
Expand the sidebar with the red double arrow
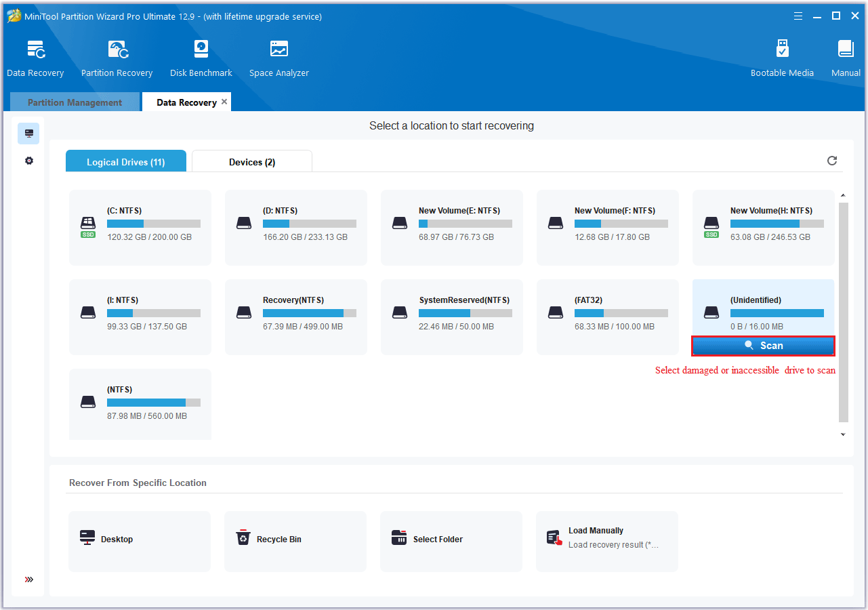coord(29,579)
